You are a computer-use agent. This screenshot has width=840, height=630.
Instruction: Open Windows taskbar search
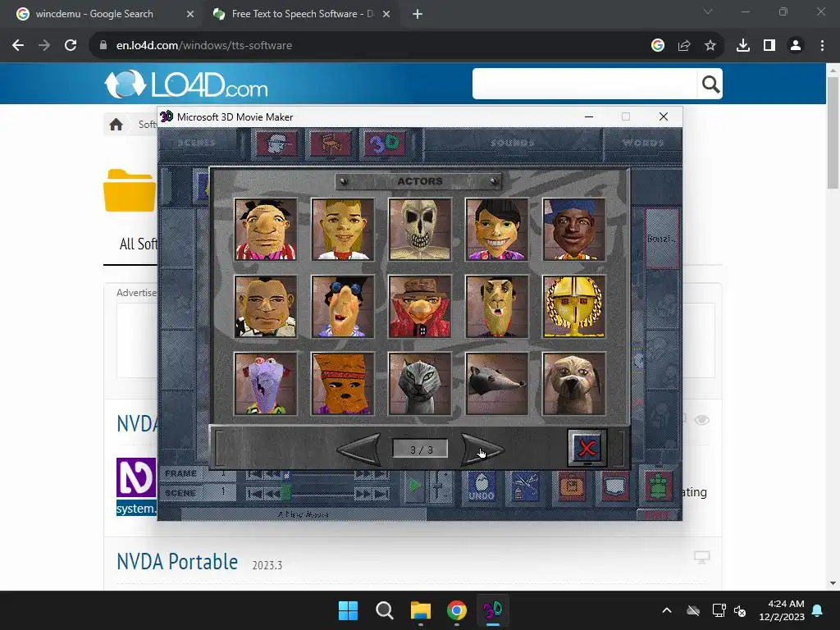pyautogui.click(x=385, y=610)
